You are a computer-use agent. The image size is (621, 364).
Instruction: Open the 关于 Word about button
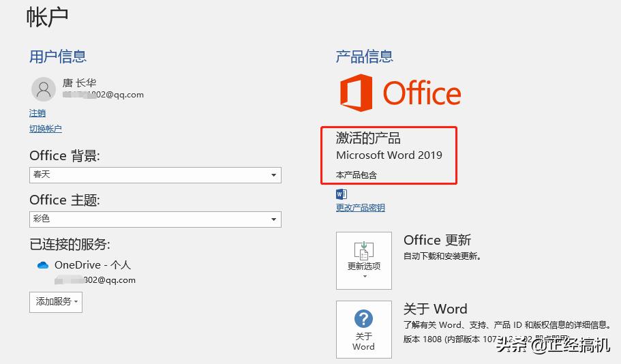point(364,329)
